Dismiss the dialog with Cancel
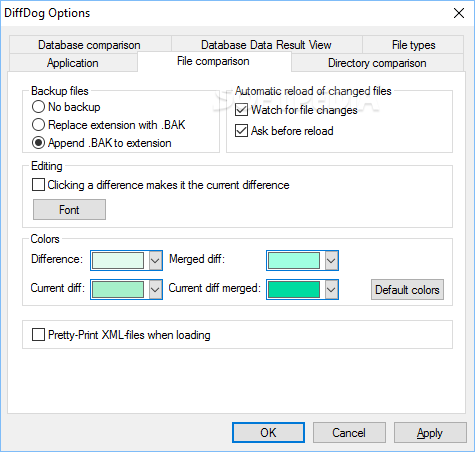 point(349,433)
